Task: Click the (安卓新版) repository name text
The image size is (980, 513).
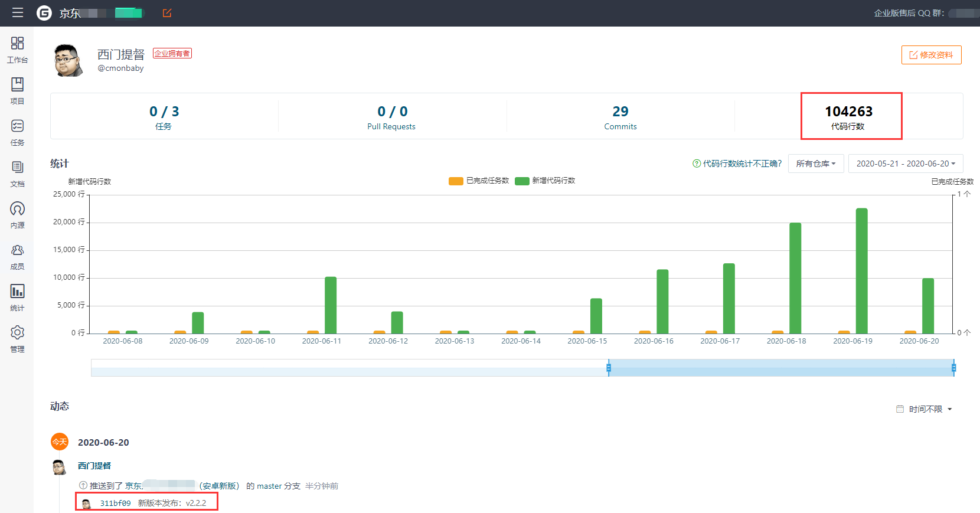Action: 219,486
